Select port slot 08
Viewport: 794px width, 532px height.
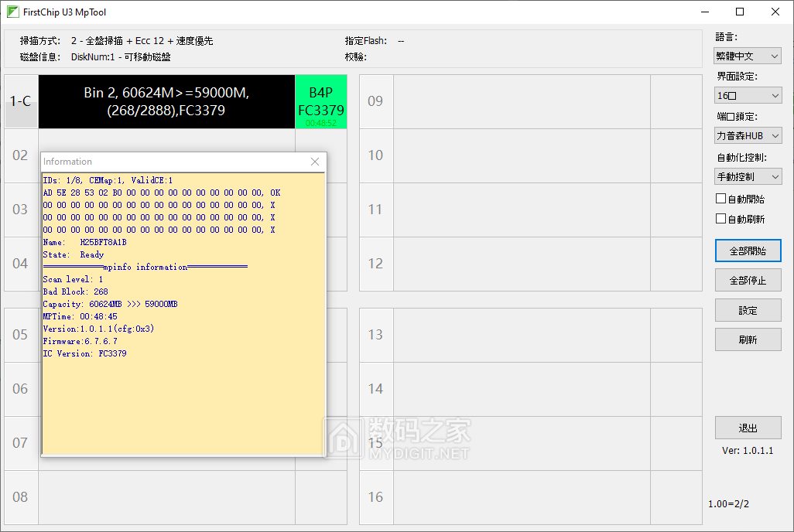(20, 497)
